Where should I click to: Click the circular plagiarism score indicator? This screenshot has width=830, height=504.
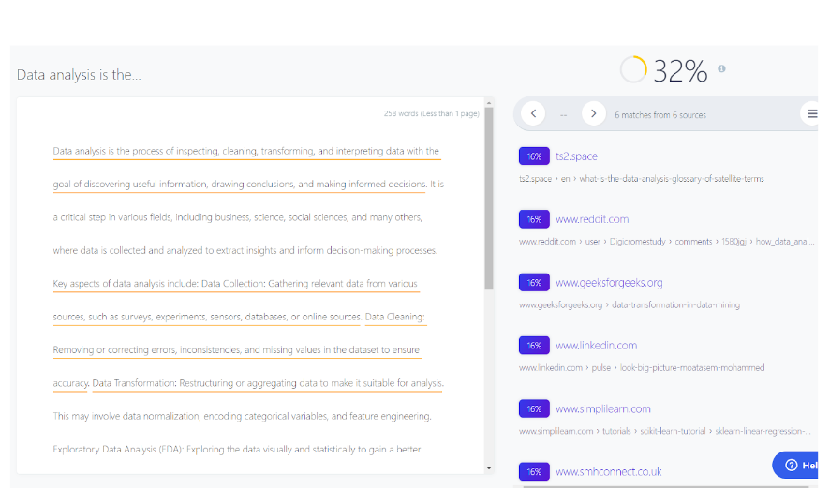click(633, 69)
